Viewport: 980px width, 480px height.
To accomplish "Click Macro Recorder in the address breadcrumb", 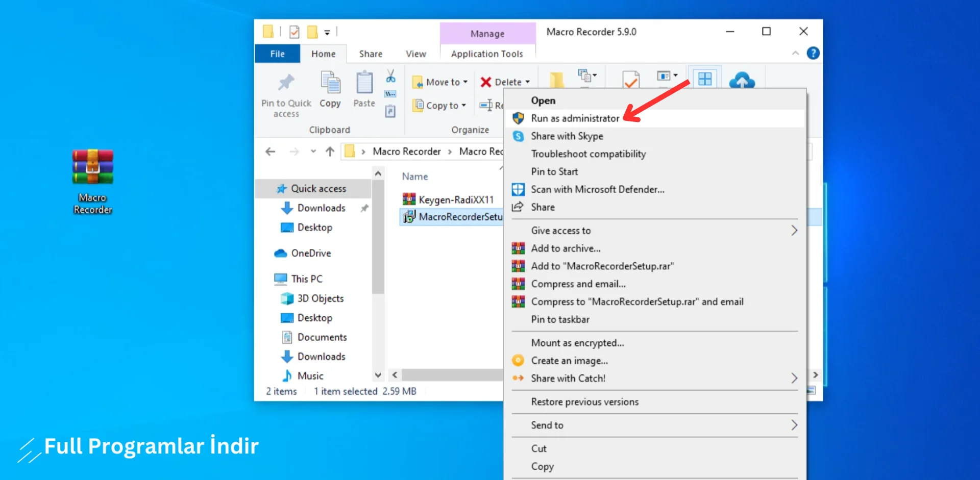I will click(x=407, y=151).
